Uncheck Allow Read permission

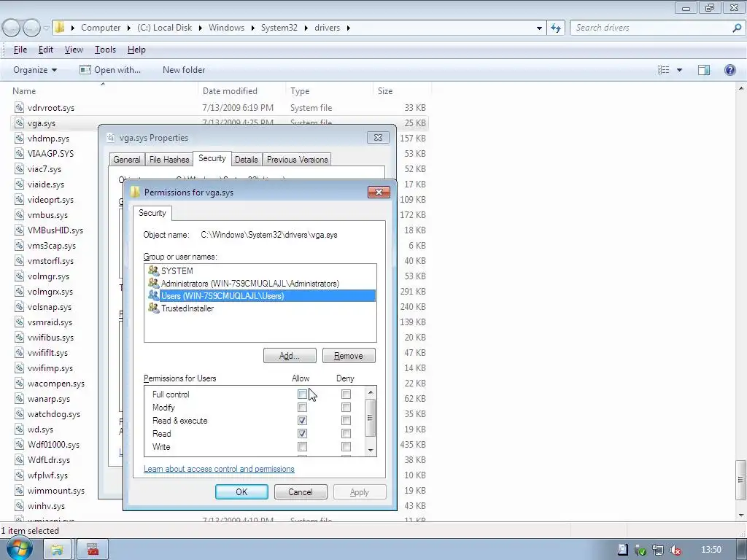click(302, 433)
